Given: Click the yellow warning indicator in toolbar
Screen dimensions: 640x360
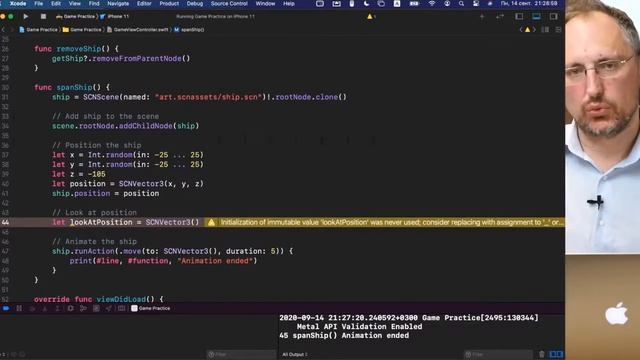Looking at the screenshot, I should click(x=371, y=17).
